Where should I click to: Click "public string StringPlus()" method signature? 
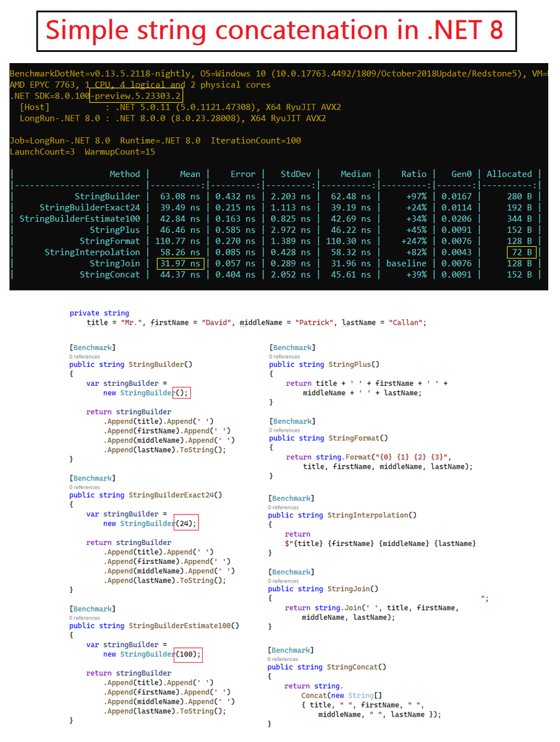tap(325, 364)
